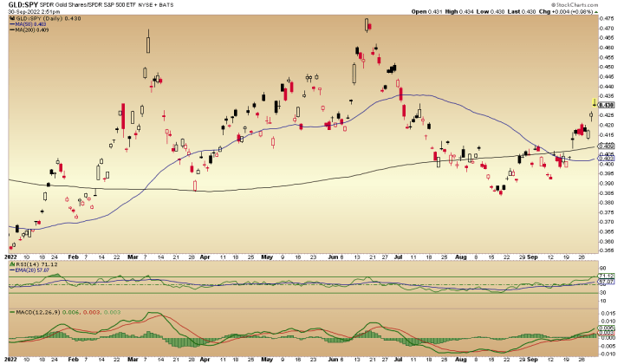Click the current price tag 0.430
The image size is (624, 364).
pyautogui.click(x=607, y=105)
